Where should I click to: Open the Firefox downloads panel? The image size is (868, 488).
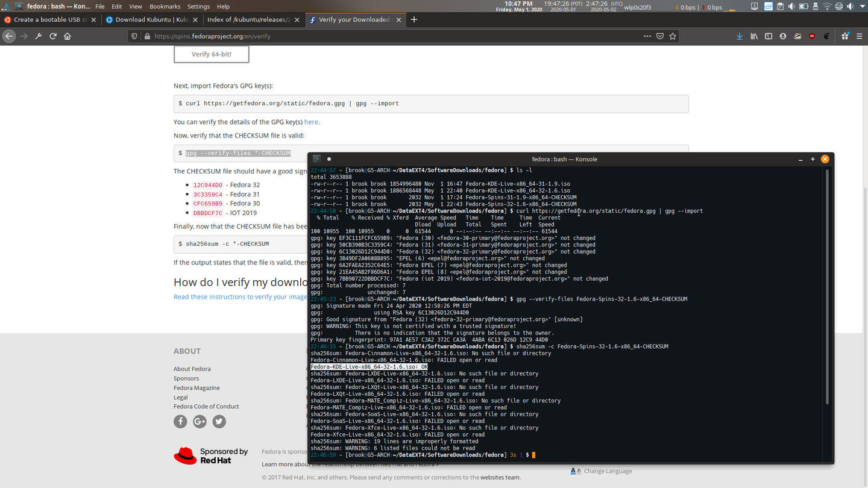coord(740,36)
